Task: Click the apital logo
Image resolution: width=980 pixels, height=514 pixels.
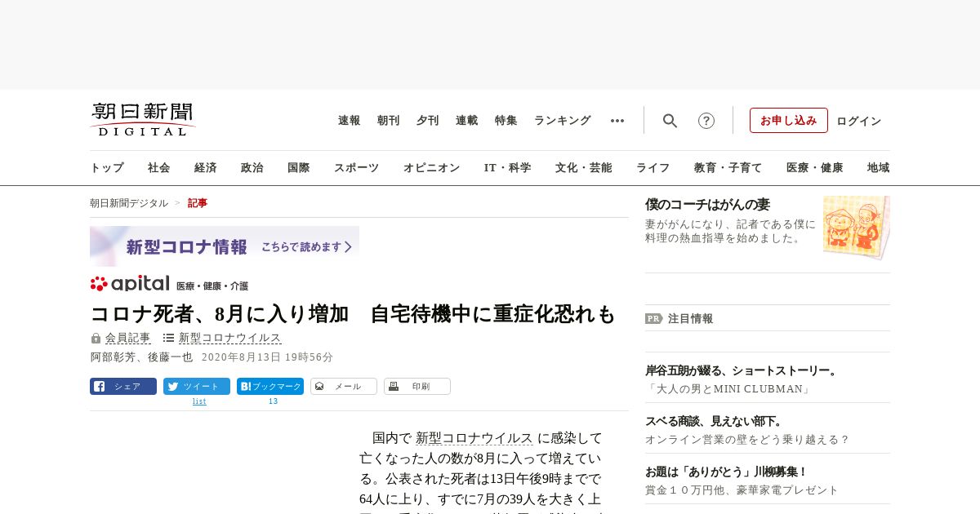Action: point(130,283)
